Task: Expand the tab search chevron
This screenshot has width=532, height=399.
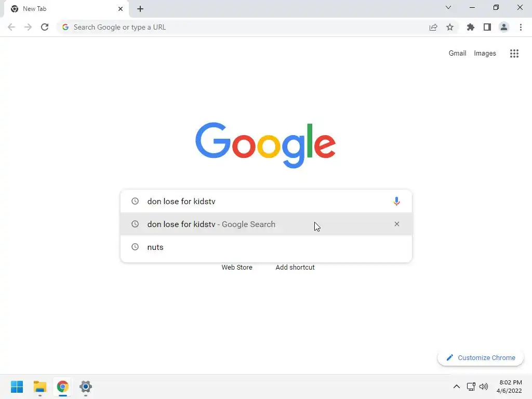Action: [x=448, y=7]
